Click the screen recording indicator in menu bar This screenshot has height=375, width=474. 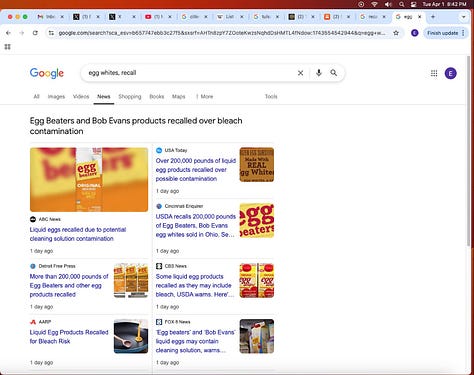coord(361,4)
